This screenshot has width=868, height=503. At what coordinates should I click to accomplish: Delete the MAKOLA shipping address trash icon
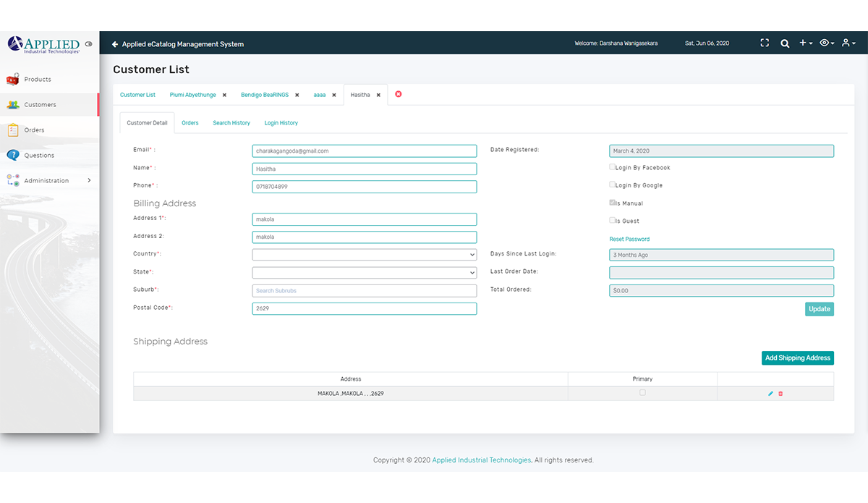click(x=780, y=394)
